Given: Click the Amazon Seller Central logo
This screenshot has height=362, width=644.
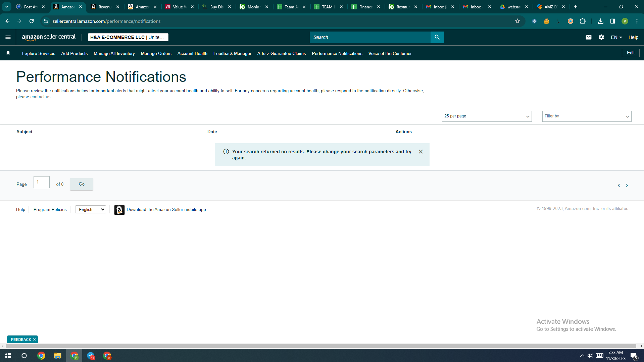Looking at the screenshot, I should pyautogui.click(x=49, y=37).
